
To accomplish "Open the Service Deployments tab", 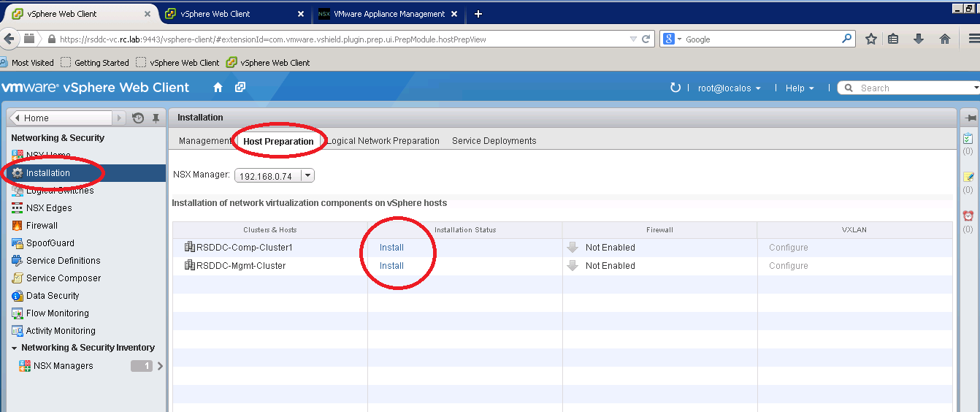I will pos(494,141).
